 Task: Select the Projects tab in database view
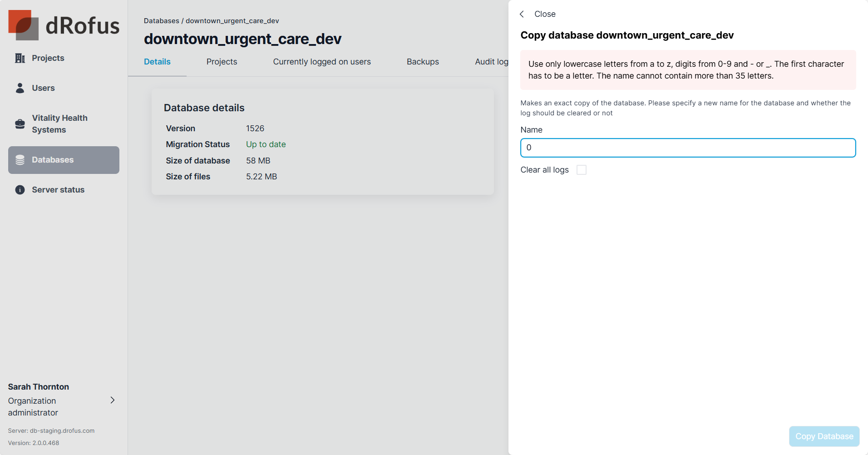point(222,62)
